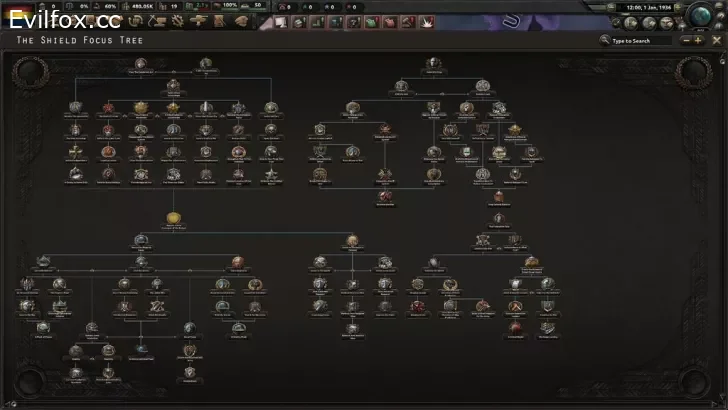Click the convoys count 50
This screenshot has height=410, width=728.
click(x=254, y=6)
